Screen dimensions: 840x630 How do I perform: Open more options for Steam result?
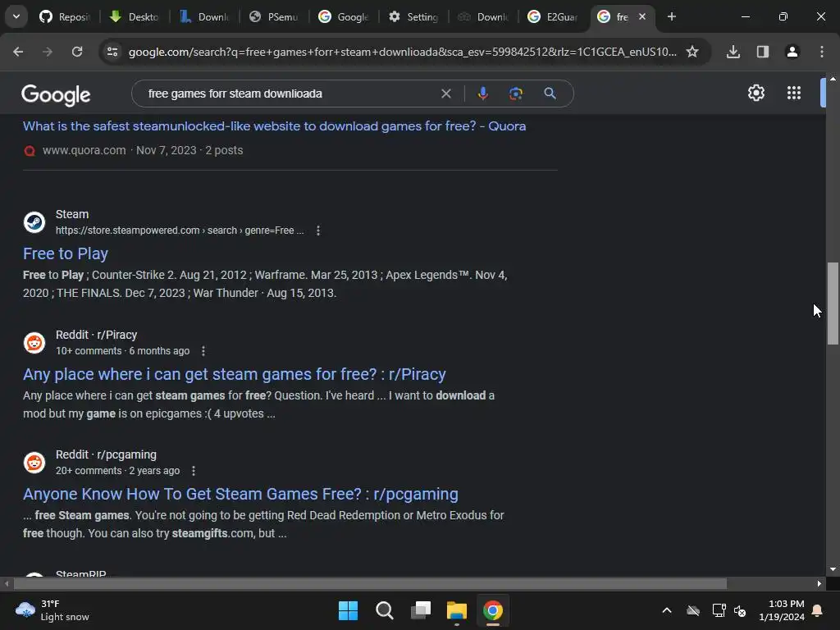point(318,231)
